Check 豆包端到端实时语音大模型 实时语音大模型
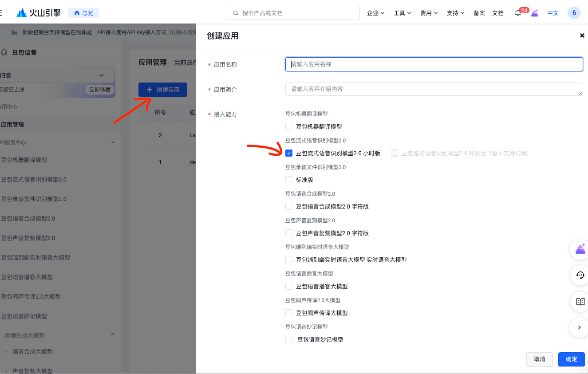Image resolution: width=588 pixels, height=374 pixels. tap(289, 260)
